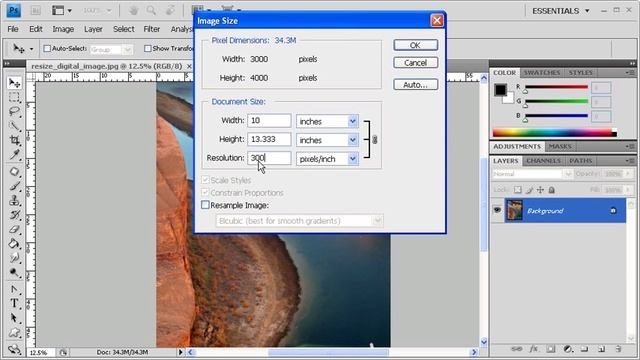Select the Dodge tool

(x=14, y=272)
